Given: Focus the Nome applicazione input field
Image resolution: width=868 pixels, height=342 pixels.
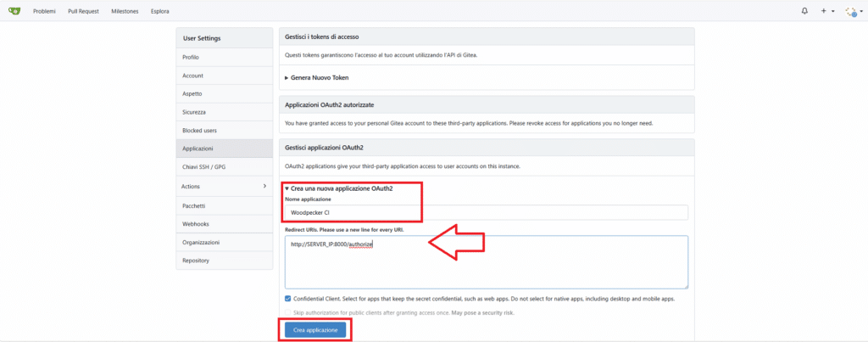Looking at the screenshot, I should click(487, 212).
